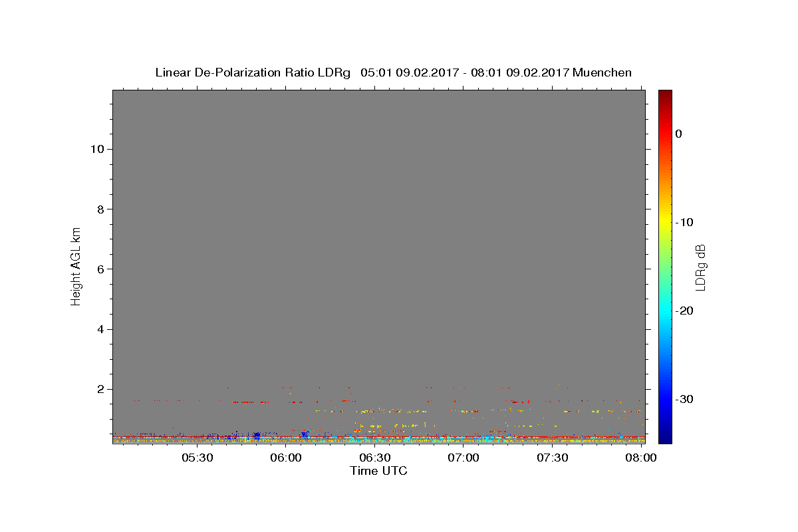Click the LDRg dB colorbar label

pyautogui.click(x=700, y=267)
